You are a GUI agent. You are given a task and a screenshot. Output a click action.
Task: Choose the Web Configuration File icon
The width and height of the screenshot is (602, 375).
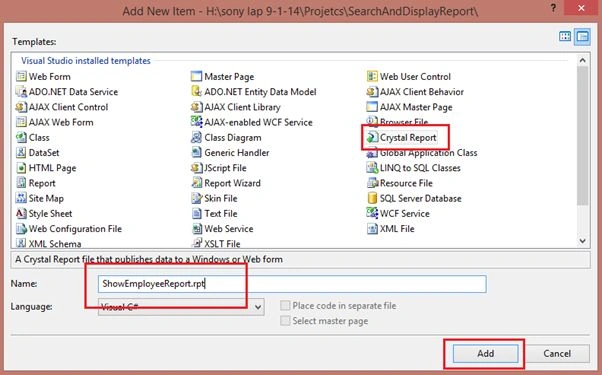pos(21,229)
